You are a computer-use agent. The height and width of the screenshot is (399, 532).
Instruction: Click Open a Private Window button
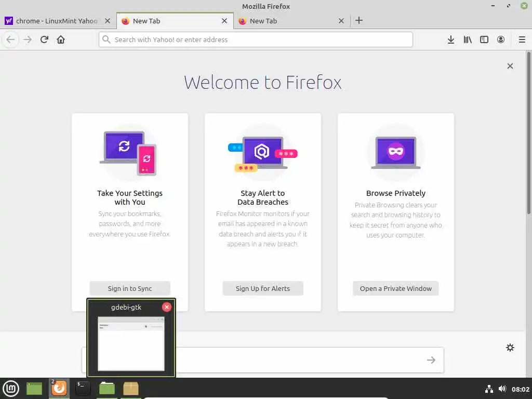(395, 288)
